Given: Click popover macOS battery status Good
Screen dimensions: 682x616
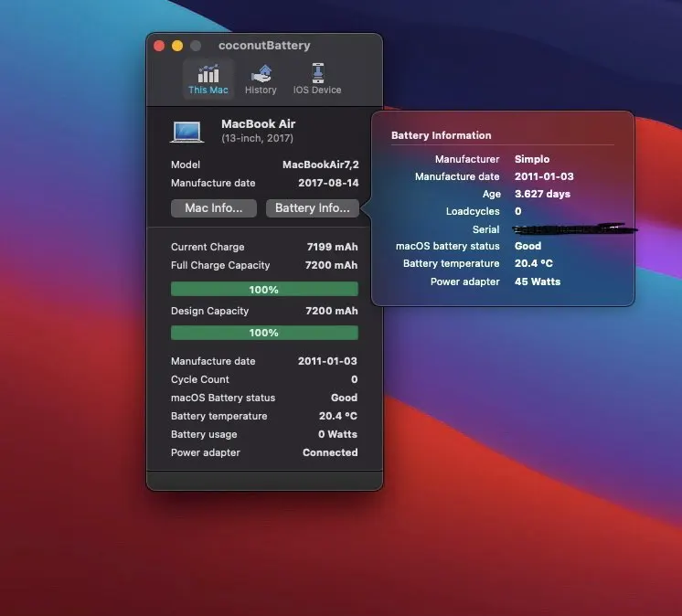Looking at the screenshot, I should (x=528, y=246).
